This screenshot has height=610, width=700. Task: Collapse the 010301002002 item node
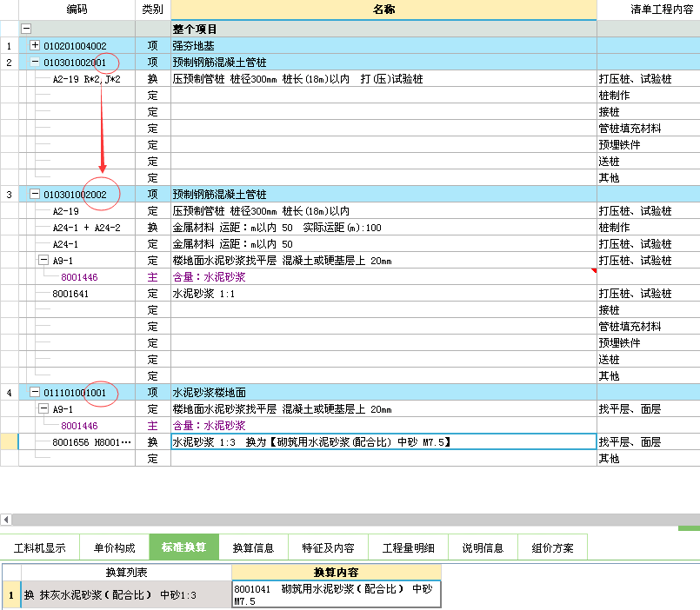35,195
